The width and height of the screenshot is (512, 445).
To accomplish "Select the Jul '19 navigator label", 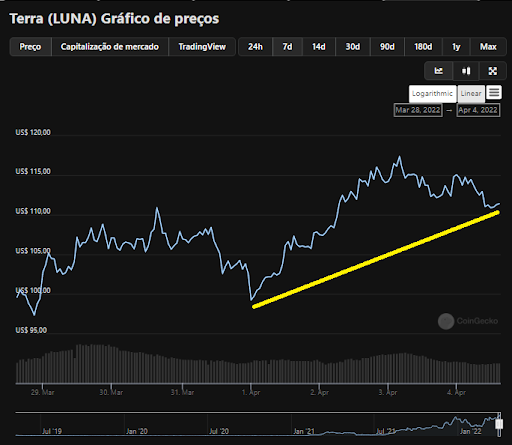I will [x=52, y=431].
